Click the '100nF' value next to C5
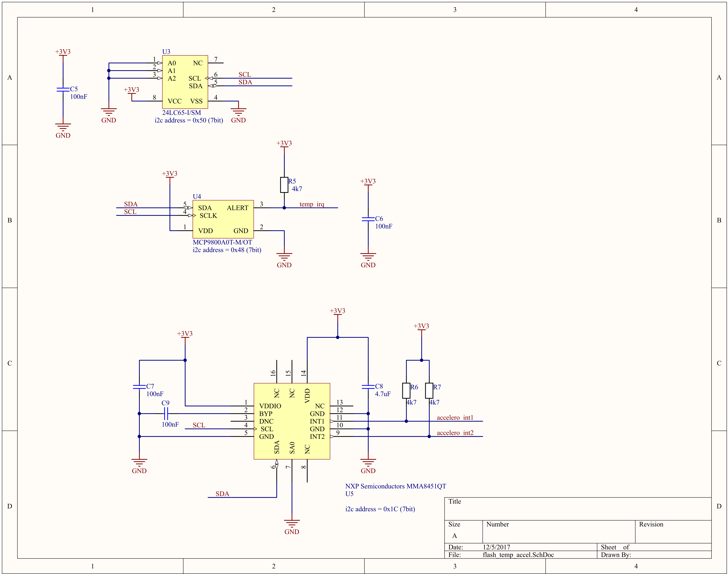This screenshot has width=728, height=574. tap(79, 97)
